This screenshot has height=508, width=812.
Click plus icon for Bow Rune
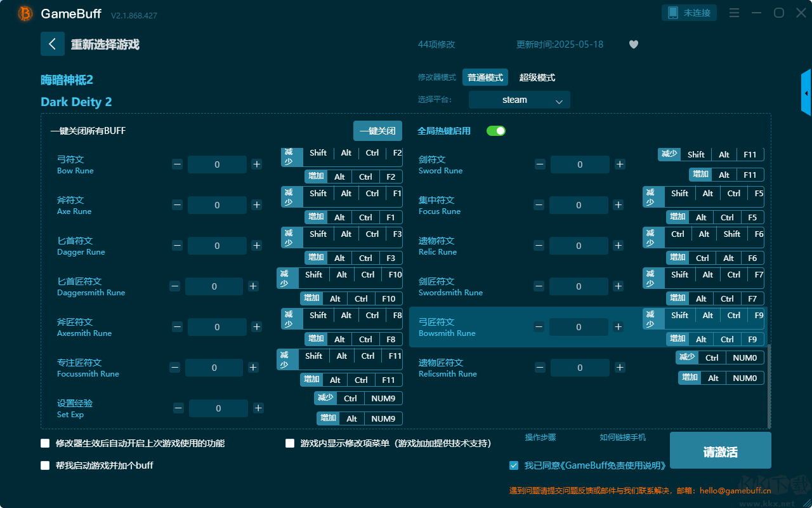point(256,164)
